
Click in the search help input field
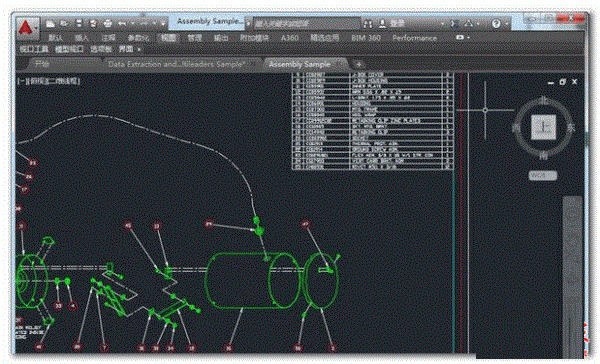click(306, 24)
